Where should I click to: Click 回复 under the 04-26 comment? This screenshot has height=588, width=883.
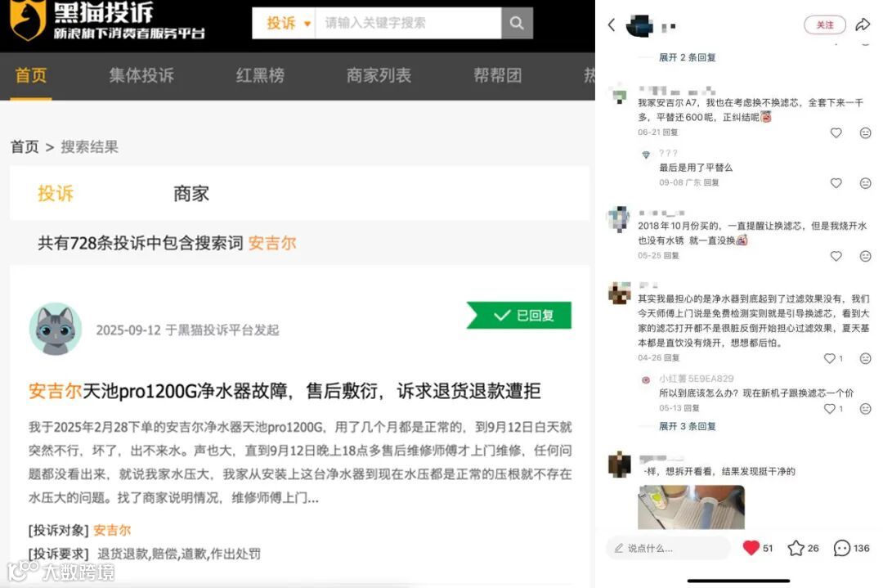(671, 357)
